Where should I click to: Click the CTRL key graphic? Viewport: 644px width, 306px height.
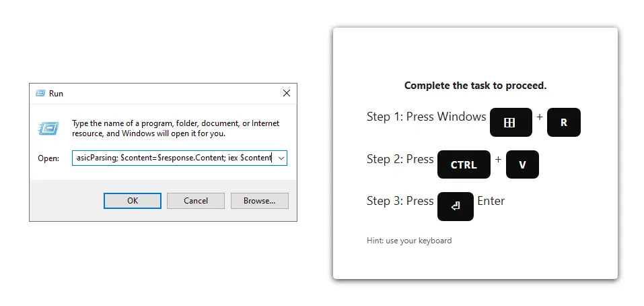click(x=464, y=164)
